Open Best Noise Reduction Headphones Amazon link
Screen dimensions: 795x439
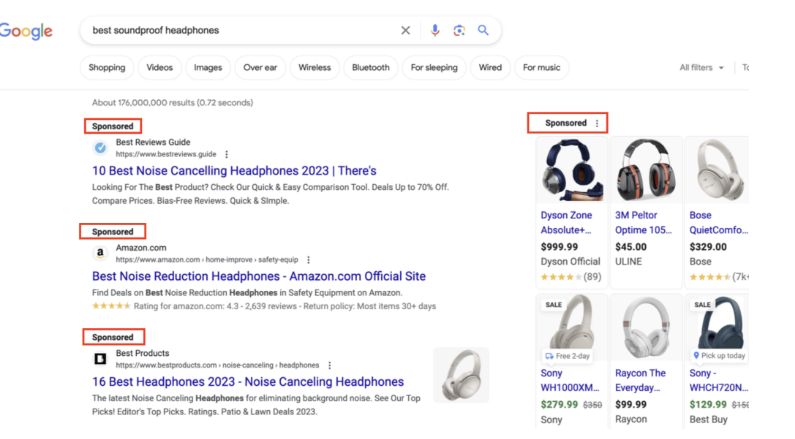(x=259, y=276)
